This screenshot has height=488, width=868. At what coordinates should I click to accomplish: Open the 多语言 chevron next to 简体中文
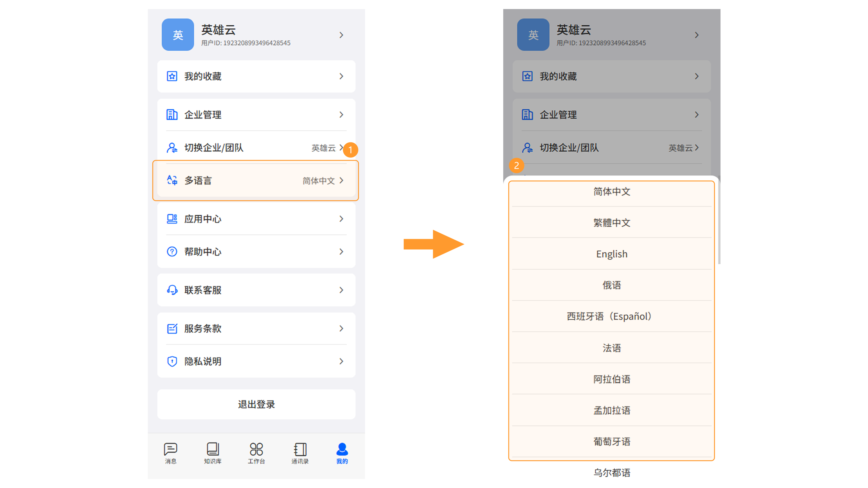pyautogui.click(x=341, y=181)
